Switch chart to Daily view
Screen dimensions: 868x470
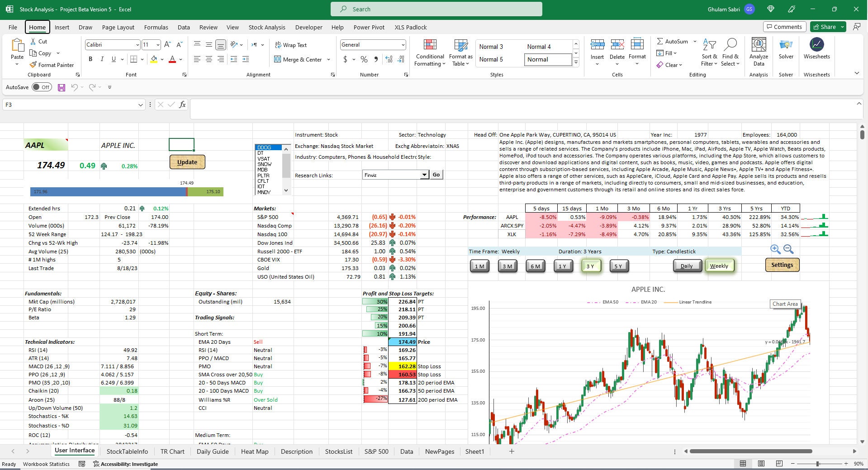[x=686, y=266]
